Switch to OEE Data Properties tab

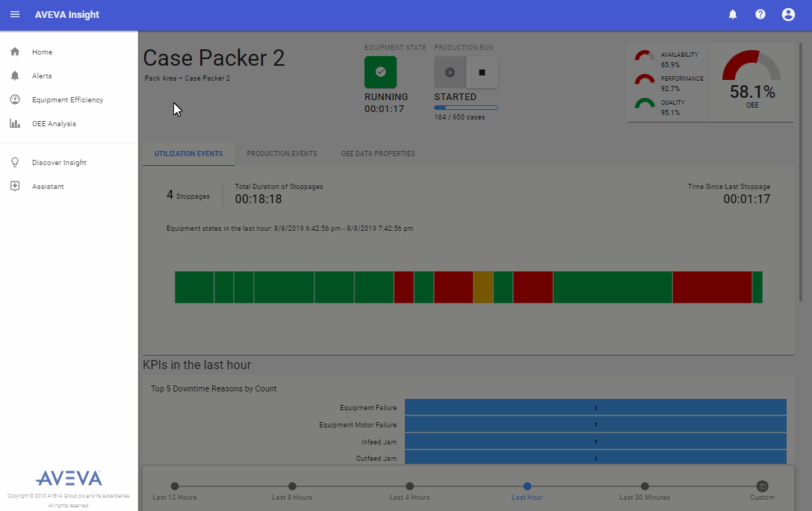[x=378, y=154]
